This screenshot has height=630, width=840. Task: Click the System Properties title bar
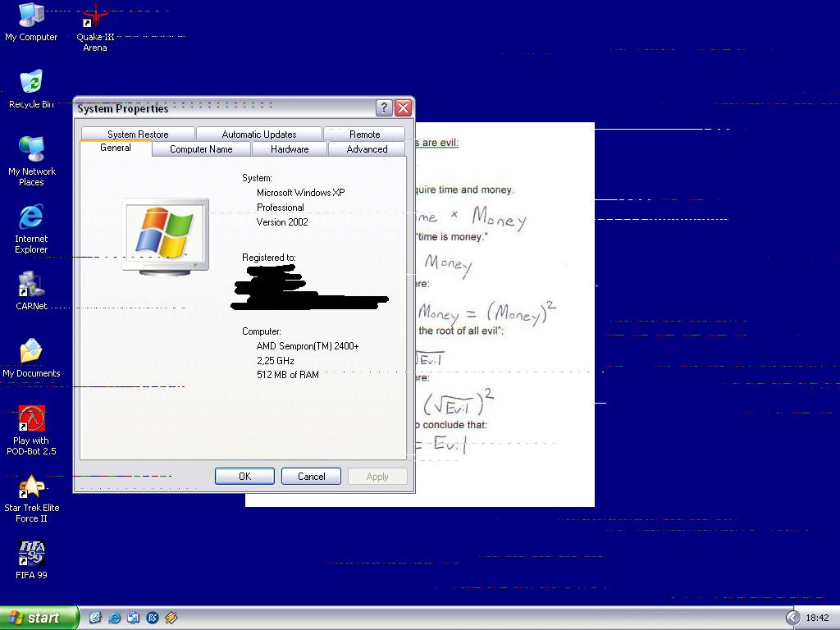pos(225,107)
